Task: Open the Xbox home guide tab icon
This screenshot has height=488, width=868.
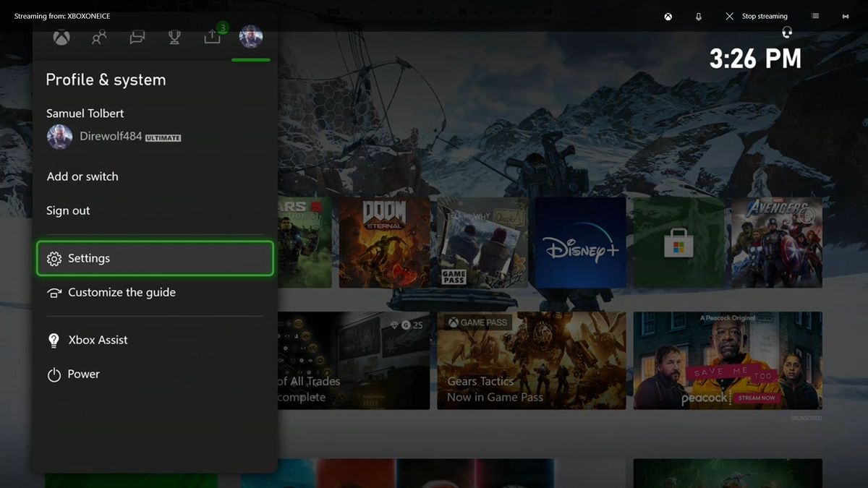Action: point(61,36)
